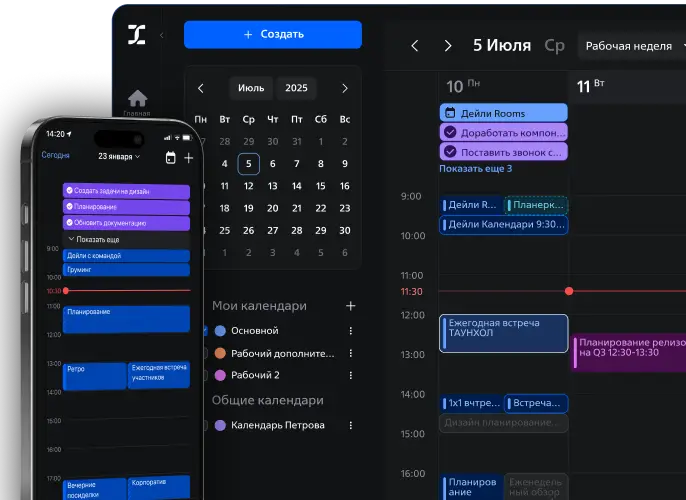Open Дейли с командой event on phone
This screenshot has height=500, width=686.
point(126,255)
